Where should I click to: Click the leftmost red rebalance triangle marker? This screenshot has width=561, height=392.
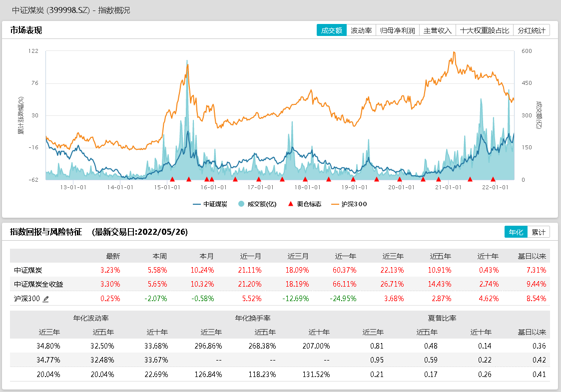(172, 179)
